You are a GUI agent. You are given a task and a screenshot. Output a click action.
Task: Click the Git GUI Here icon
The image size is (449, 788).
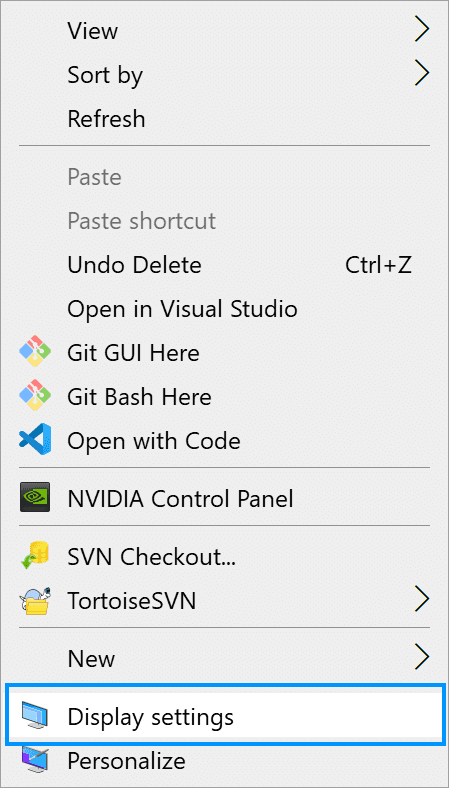(35, 353)
